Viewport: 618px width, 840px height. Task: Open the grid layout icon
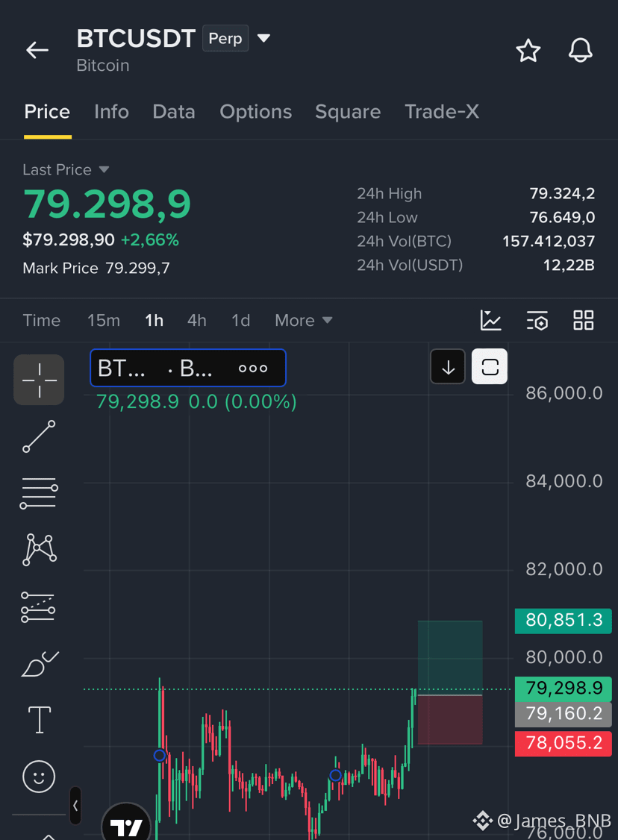point(583,320)
